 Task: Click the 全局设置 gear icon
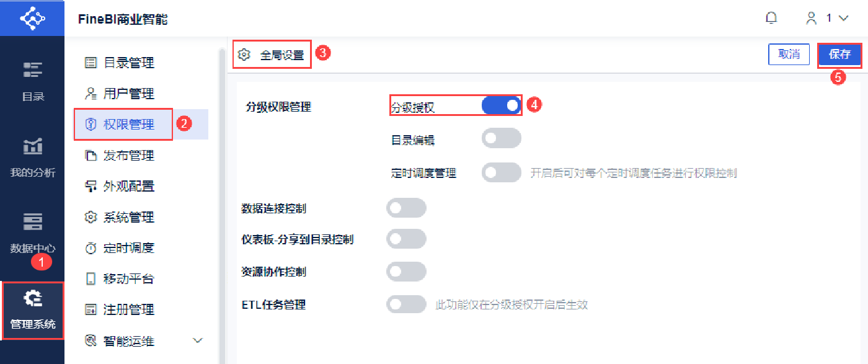coord(244,55)
